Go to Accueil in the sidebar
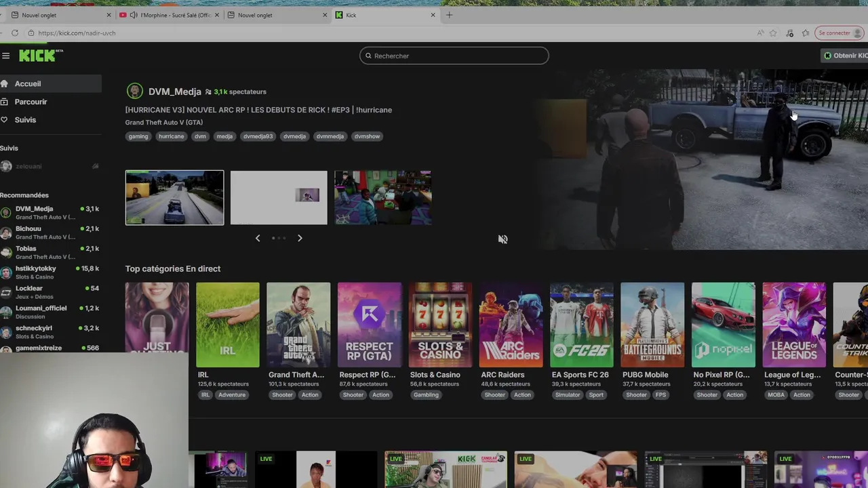 [x=50, y=83]
